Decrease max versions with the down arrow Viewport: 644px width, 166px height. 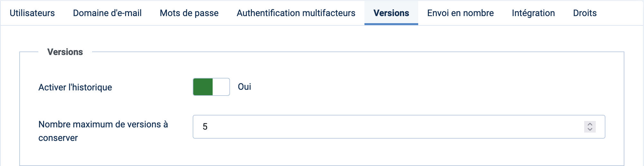(590, 129)
